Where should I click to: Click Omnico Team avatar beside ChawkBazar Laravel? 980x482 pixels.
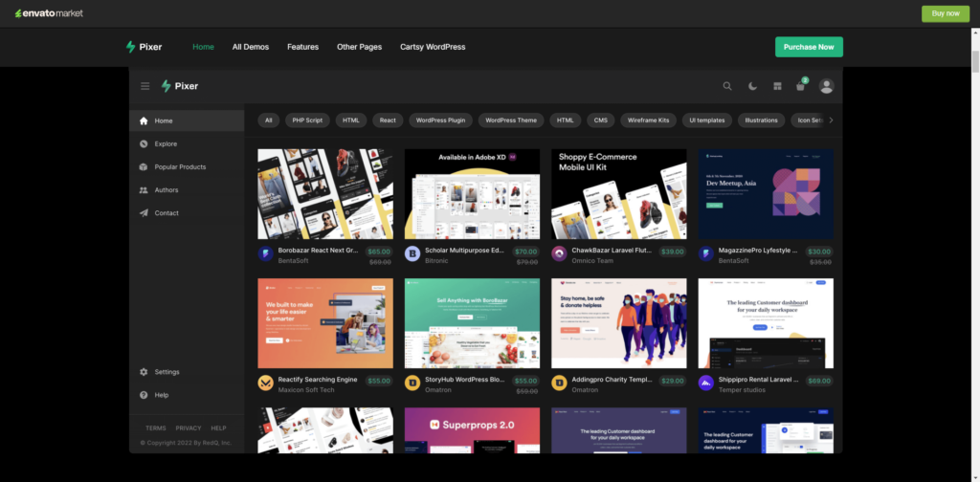pos(559,254)
